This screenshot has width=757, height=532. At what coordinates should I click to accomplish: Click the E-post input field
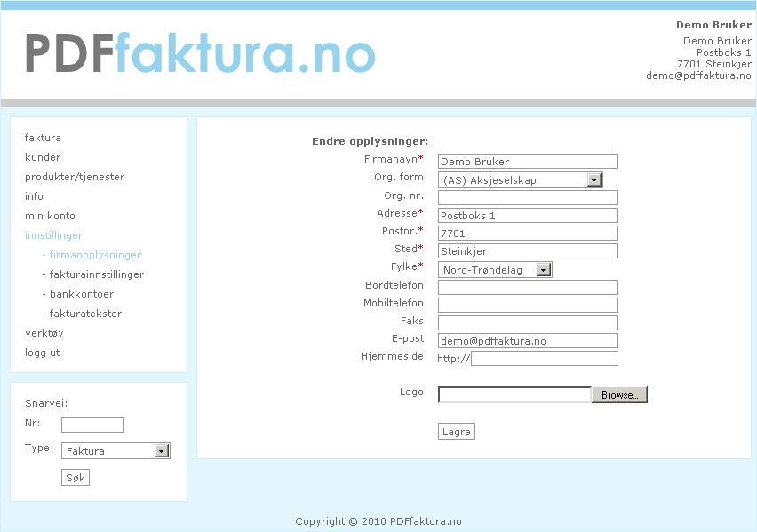[528, 341]
